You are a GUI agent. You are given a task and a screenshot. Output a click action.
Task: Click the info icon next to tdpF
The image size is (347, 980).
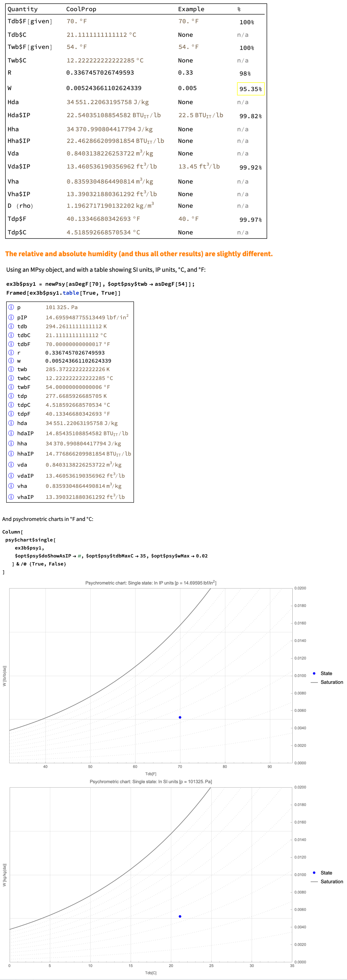11,414
